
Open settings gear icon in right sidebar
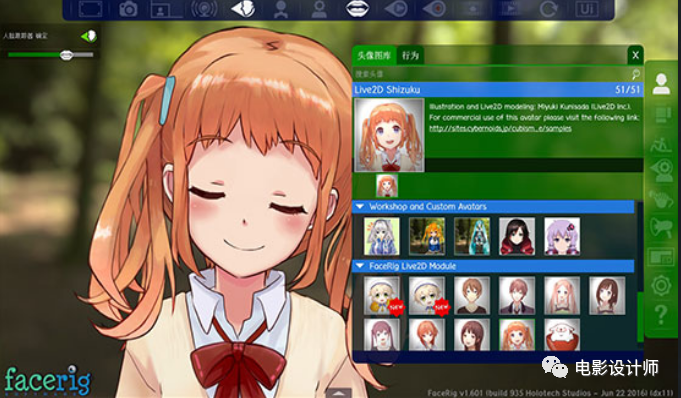point(661,286)
